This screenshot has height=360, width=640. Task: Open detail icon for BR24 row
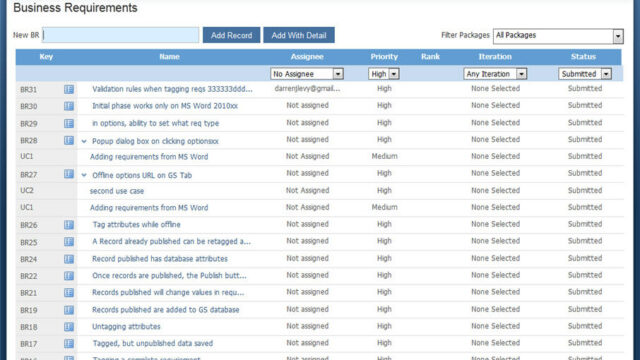[x=69, y=259]
